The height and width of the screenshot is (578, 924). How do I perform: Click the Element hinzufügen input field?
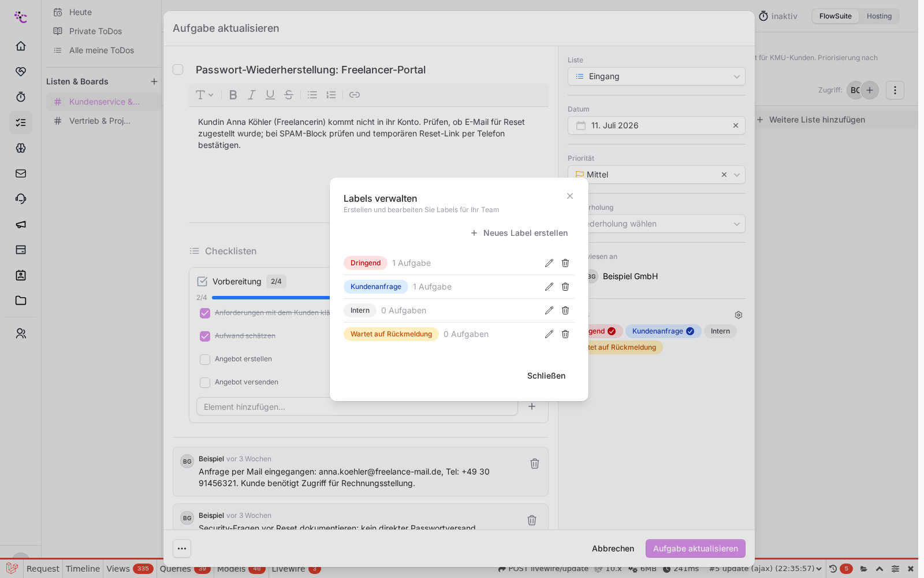357,407
